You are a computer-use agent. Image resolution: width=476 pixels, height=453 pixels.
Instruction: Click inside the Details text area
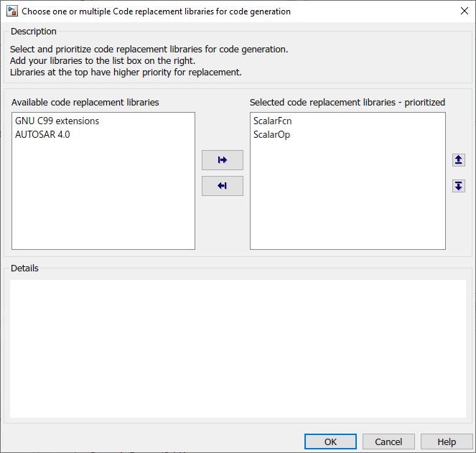238,348
